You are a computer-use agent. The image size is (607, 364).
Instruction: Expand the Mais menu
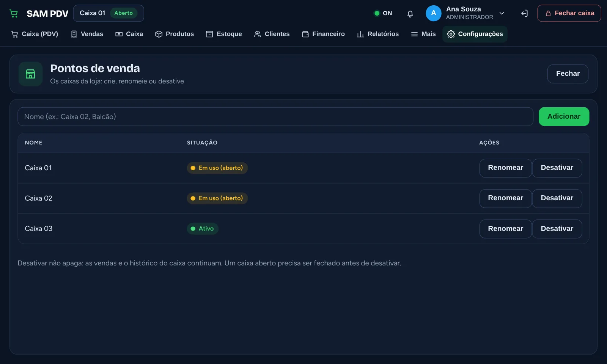423,34
